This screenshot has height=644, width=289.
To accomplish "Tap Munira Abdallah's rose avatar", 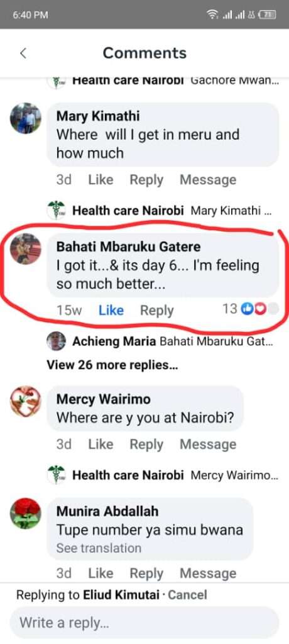I will 26,513.
